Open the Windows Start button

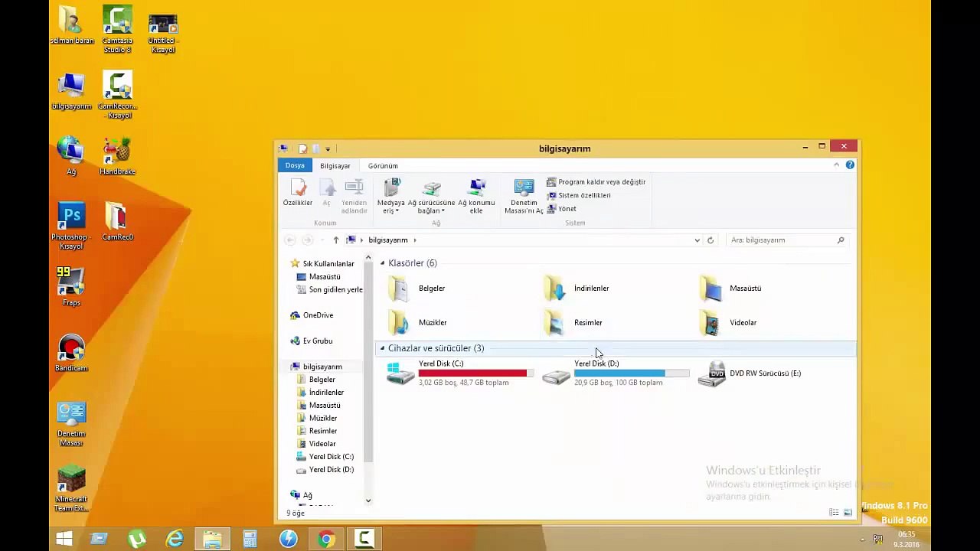click(64, 540)
